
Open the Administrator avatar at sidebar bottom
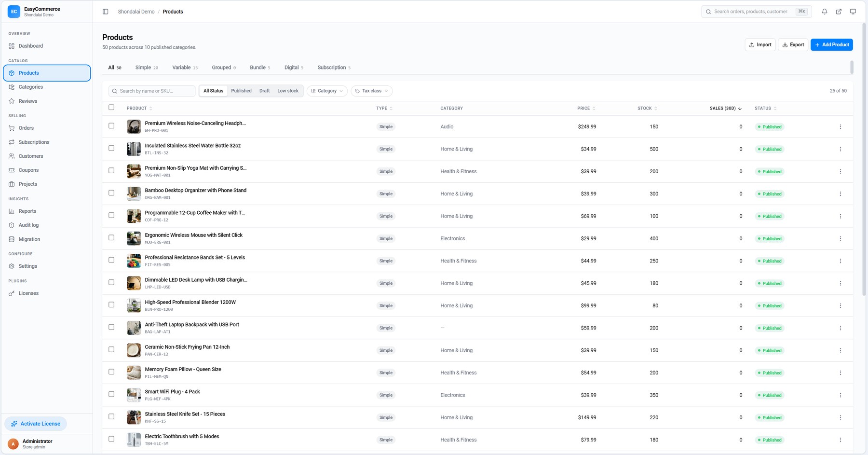pyautogui.click(x=13, y=444)
